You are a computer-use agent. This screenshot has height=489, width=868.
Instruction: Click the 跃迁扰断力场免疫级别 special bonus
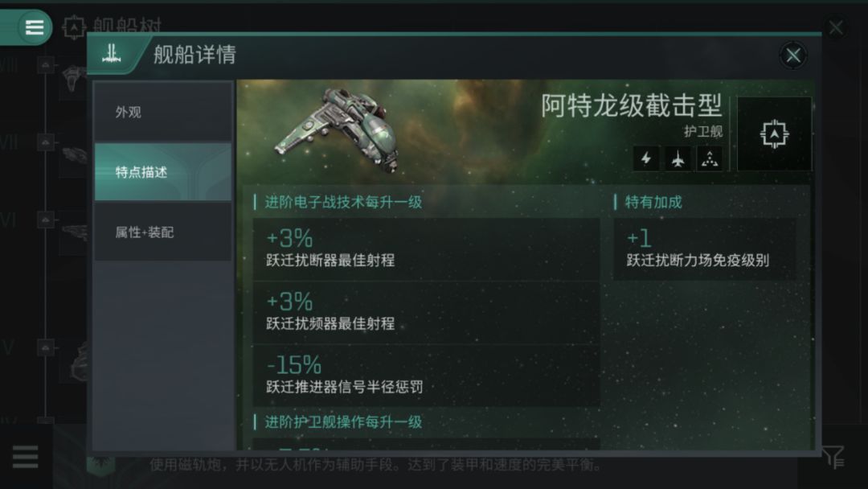705,249
